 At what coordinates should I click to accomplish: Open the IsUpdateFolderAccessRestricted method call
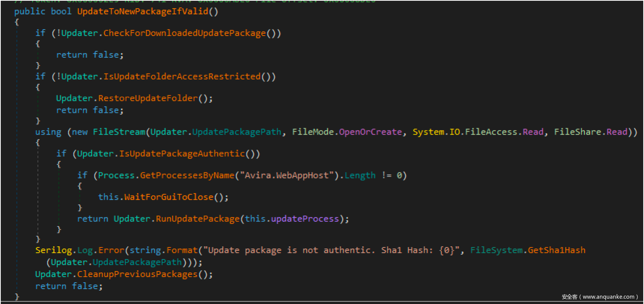(x=182, y=77)
